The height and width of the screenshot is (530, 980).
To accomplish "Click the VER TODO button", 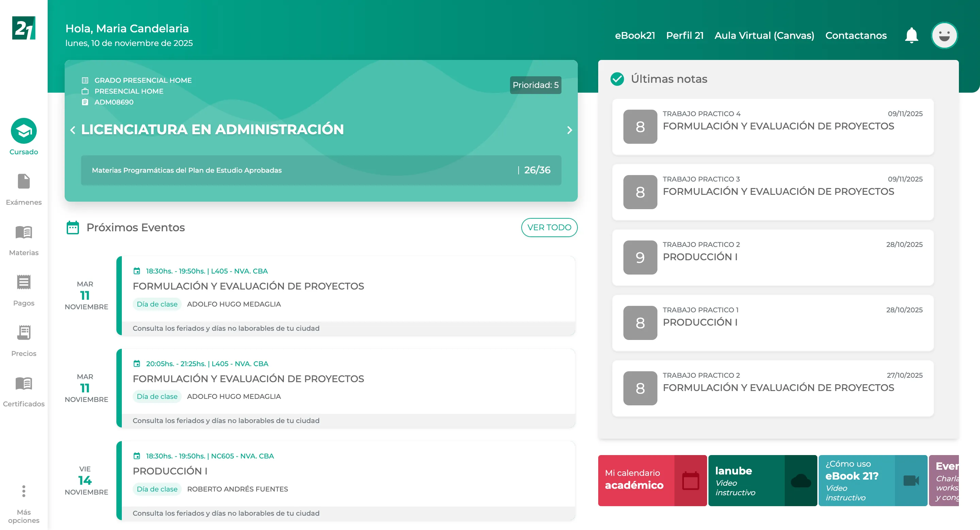I will pos(549,227).
